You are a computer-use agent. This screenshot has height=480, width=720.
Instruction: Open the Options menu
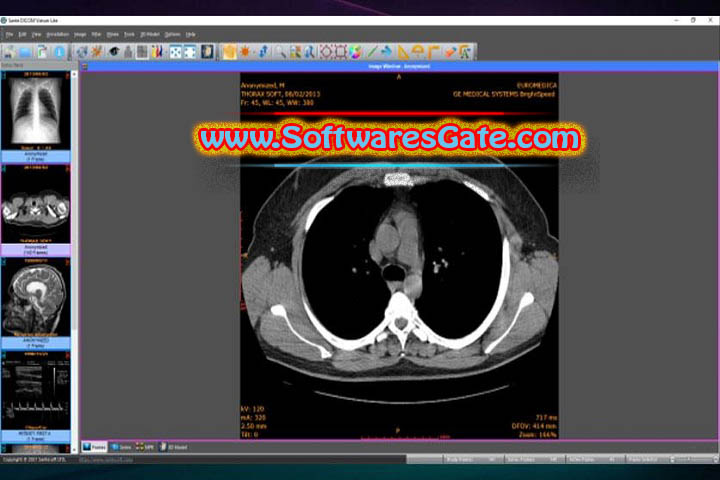pos(172,34)
